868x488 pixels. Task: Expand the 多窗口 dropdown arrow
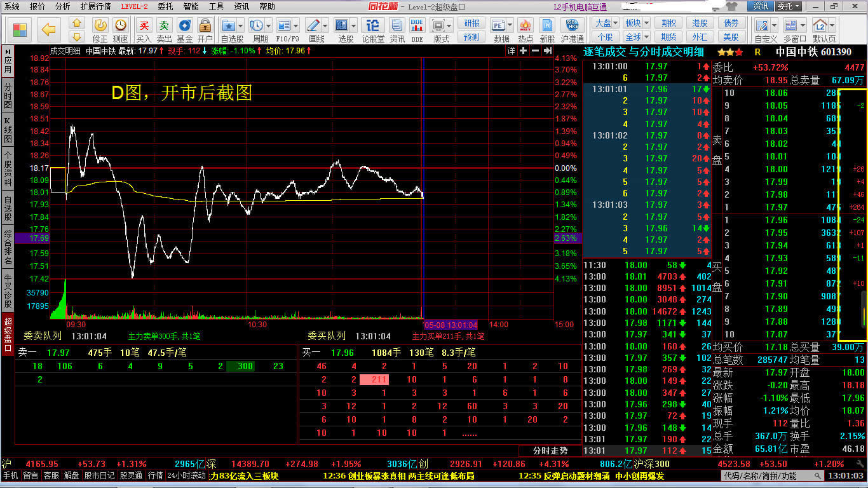[x=802, y=26]
